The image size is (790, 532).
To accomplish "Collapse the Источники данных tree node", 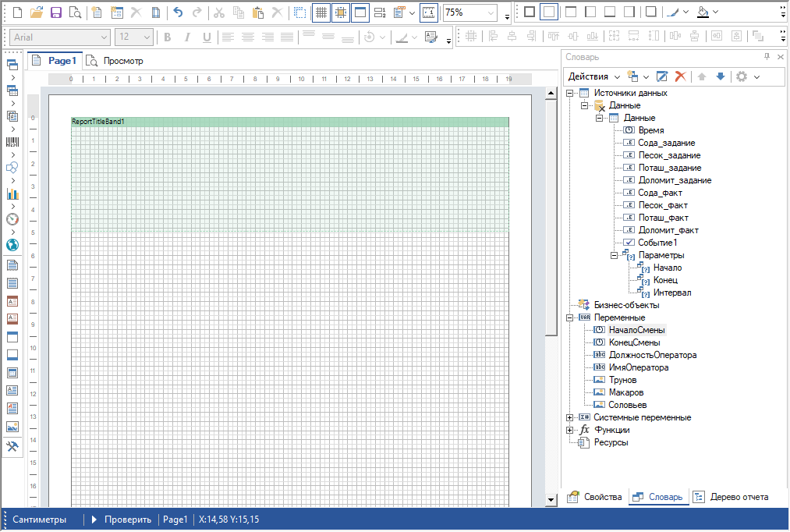I will [570, 93].
